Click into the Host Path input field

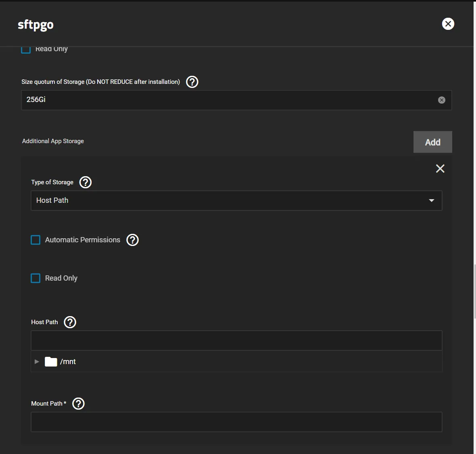pyautogui.click(x=236, y=340)
